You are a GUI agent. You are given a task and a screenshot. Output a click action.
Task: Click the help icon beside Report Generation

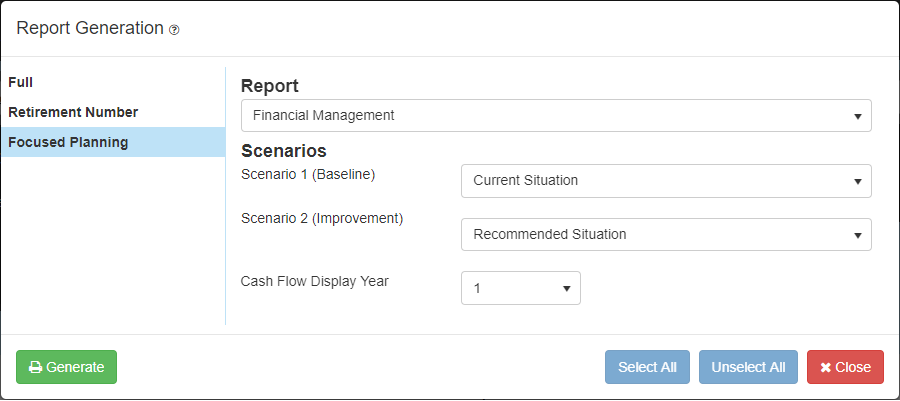(174, 30)
